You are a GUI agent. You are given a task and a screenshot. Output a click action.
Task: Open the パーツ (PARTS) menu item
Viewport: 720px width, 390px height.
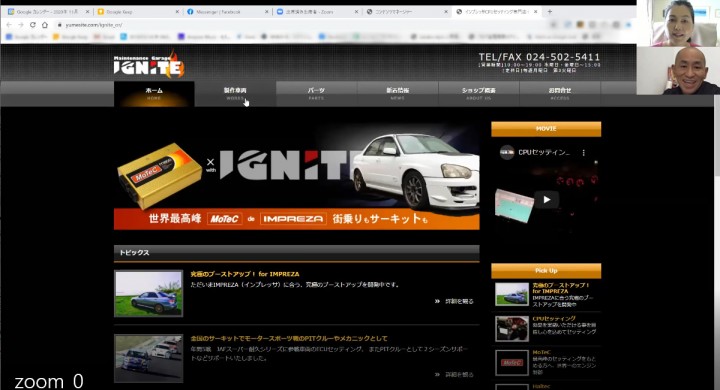[x=316, y=94]
